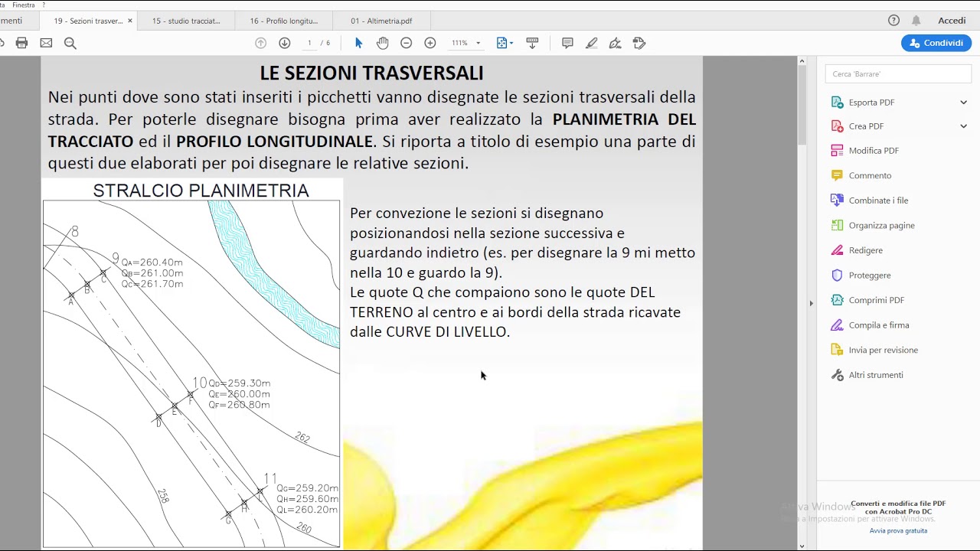Viewport: 980px width, 551px height.
Task: Click the STRALCIO PLANIMETRIA title
Action: pos(201,191)
